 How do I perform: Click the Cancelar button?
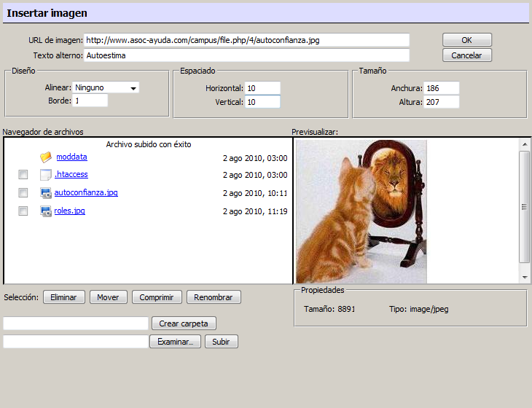pos(466,55)
